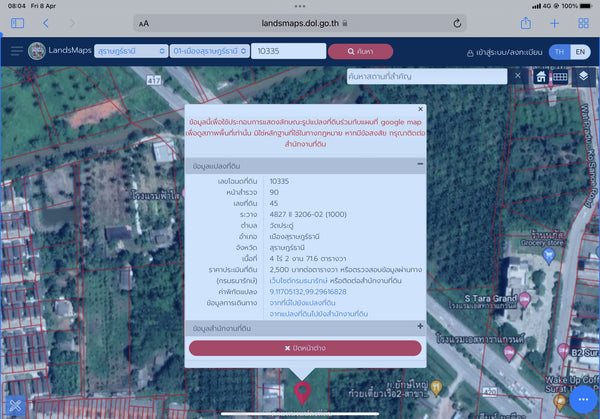
Task: Add a new Safari tab
Action: pyautogui.click(x=554, y=23)
